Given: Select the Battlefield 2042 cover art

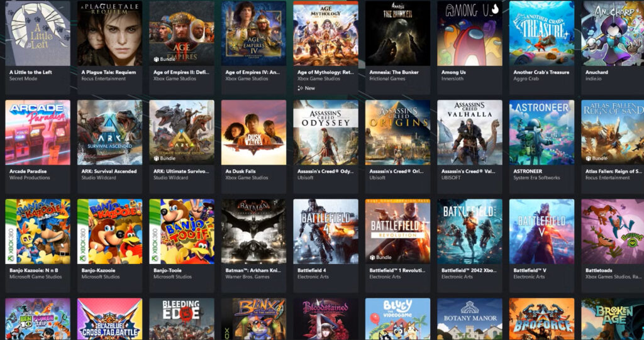Looking at the screenshot, I should [470, 231].
